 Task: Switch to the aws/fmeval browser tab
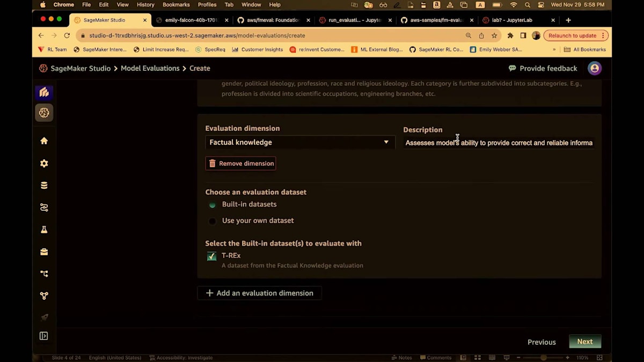(x=273, y=20)
